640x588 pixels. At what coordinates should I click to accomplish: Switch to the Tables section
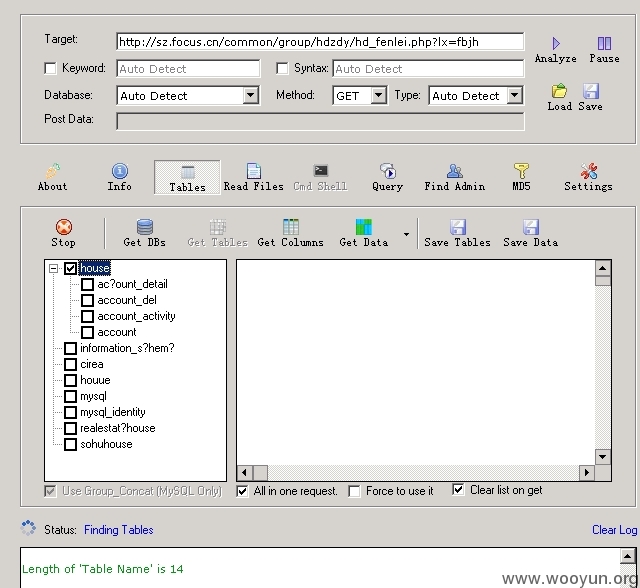tap(187, 178)
